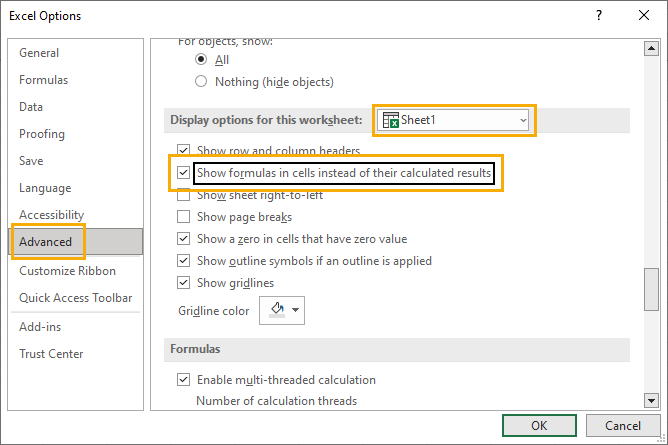The image size is (668, 445).
Task: Select Nothing (hide objects) radio button
Action: [x=202, y=82]
